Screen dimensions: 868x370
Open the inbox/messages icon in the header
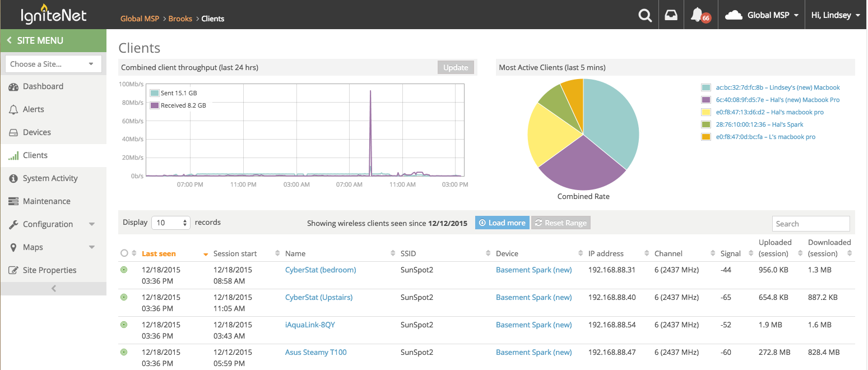coord(671,15)
